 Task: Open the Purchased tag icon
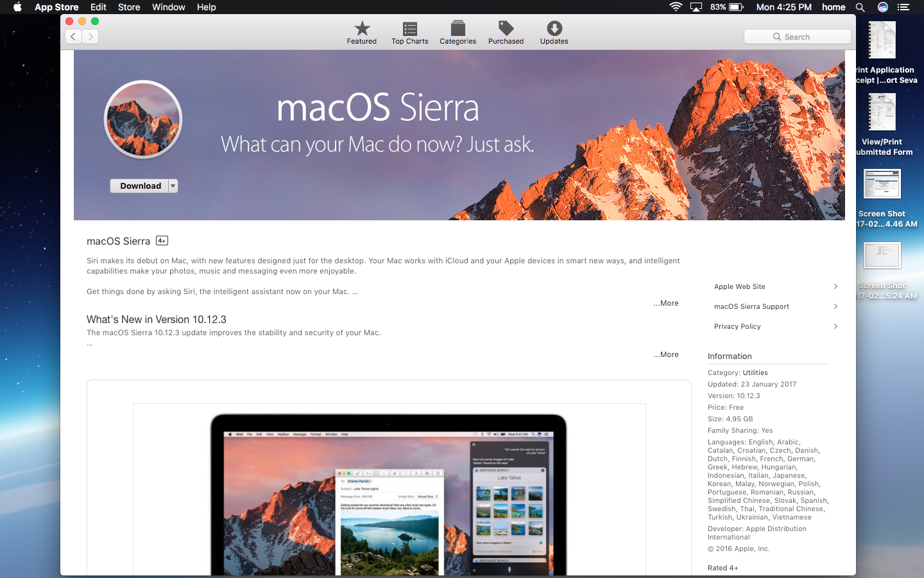point(506,28)
